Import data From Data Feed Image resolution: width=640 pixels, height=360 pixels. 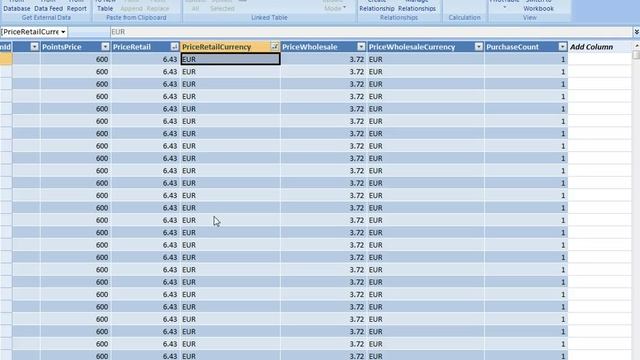48,6
